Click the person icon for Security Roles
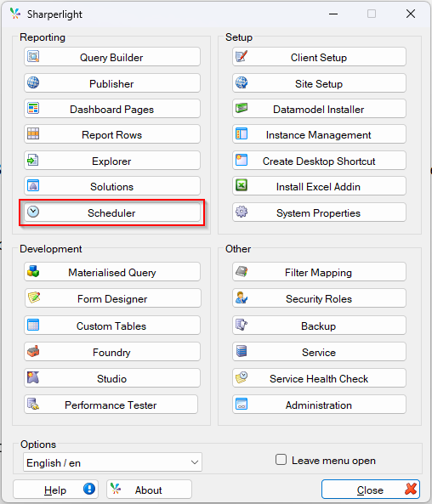The height and width of the screenshot is (504, 432). click(x=242, y=297)
